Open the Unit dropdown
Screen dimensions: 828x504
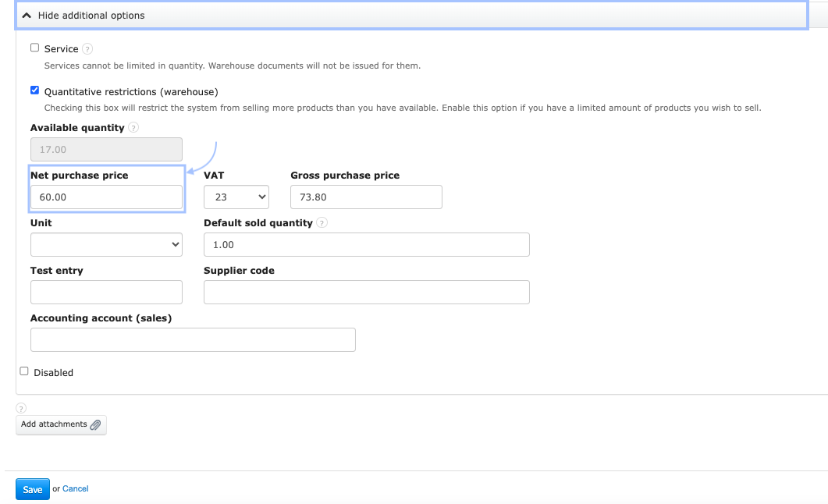106,245
